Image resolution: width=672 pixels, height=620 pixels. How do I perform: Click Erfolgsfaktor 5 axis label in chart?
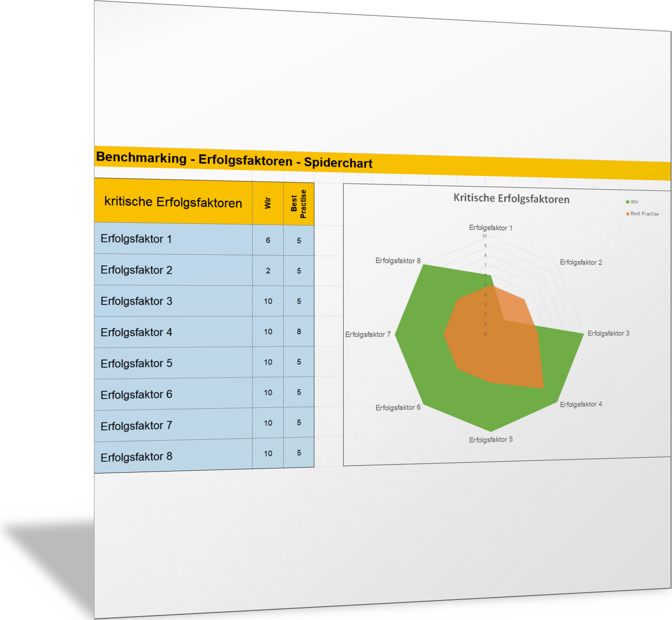(491, 440)
